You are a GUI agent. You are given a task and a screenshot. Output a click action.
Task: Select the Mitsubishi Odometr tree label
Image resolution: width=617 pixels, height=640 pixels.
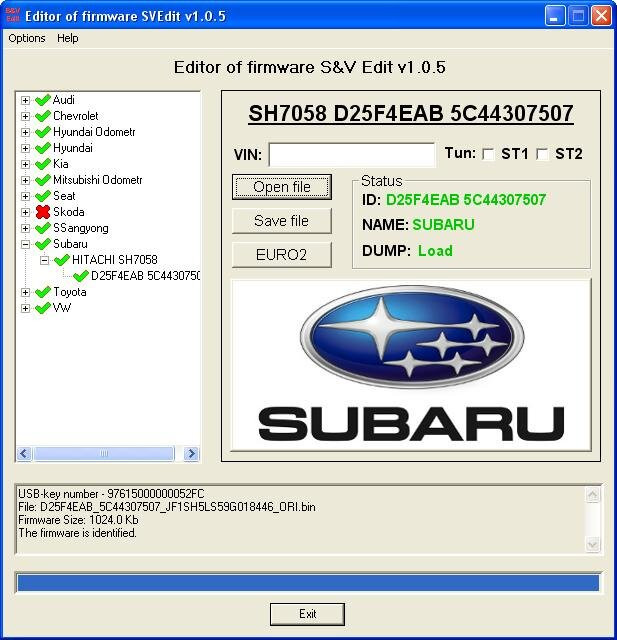tap(98, 180)
